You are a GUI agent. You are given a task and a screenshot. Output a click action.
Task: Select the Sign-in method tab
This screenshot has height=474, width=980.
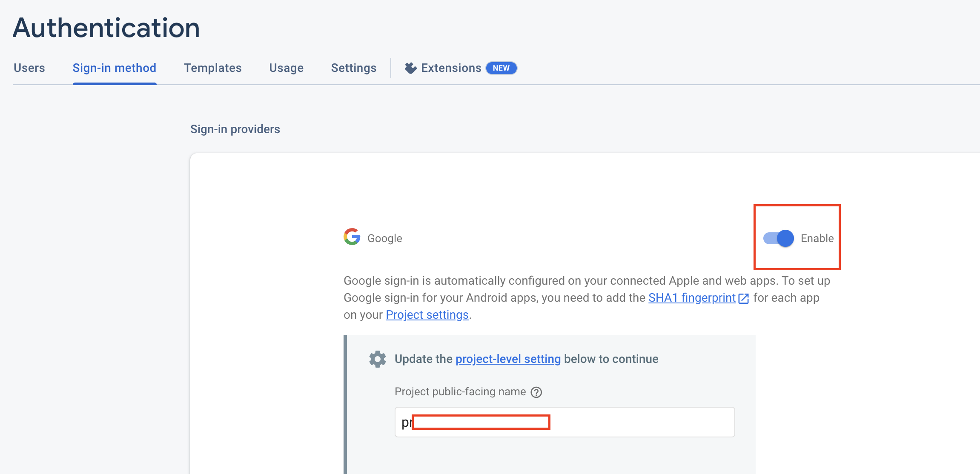click(114, 68)
